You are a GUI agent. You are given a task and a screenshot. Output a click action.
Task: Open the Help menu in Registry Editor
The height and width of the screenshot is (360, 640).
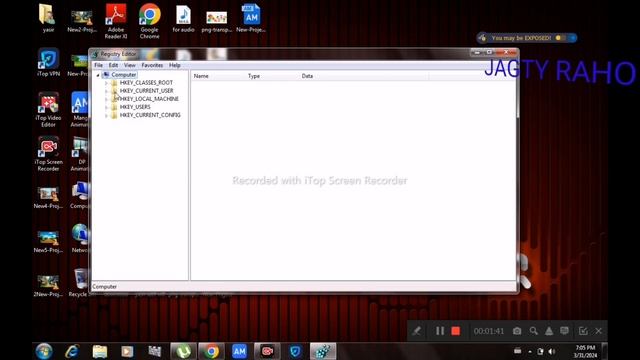click(174, 65)
